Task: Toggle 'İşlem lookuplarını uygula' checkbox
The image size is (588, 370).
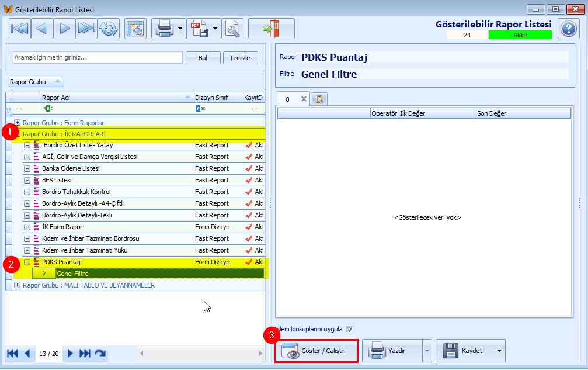Action: 350,330
